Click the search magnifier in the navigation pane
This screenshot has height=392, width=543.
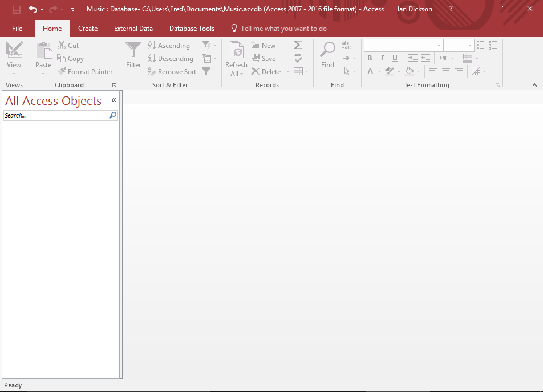pyautogui.click(x=112, y=115)
